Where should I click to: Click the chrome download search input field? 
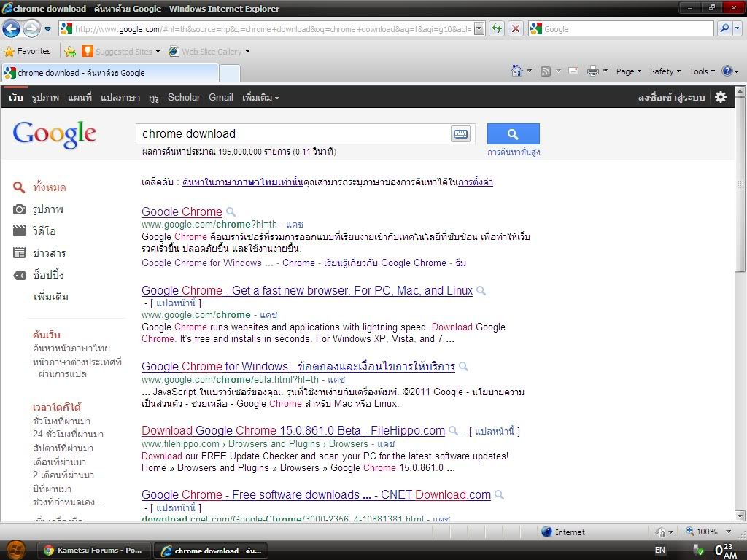point(292,134)
